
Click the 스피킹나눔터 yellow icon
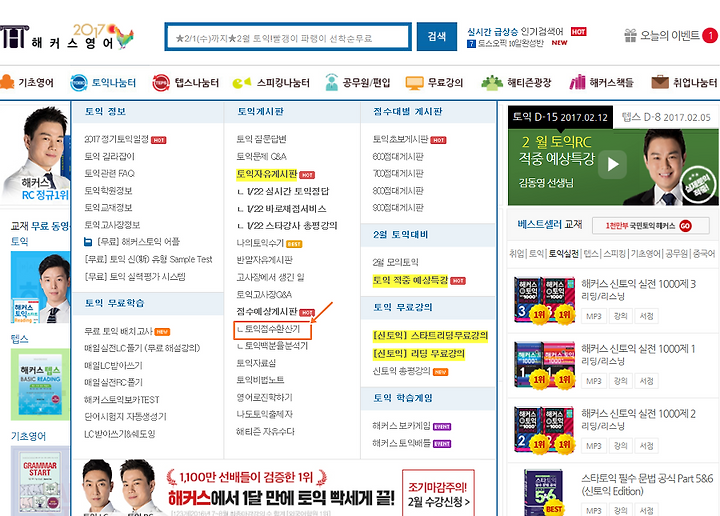pos(242,83)
